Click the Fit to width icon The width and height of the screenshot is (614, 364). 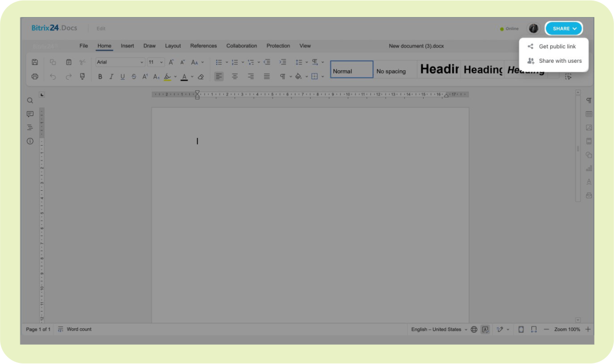click(x=534, y=329)
